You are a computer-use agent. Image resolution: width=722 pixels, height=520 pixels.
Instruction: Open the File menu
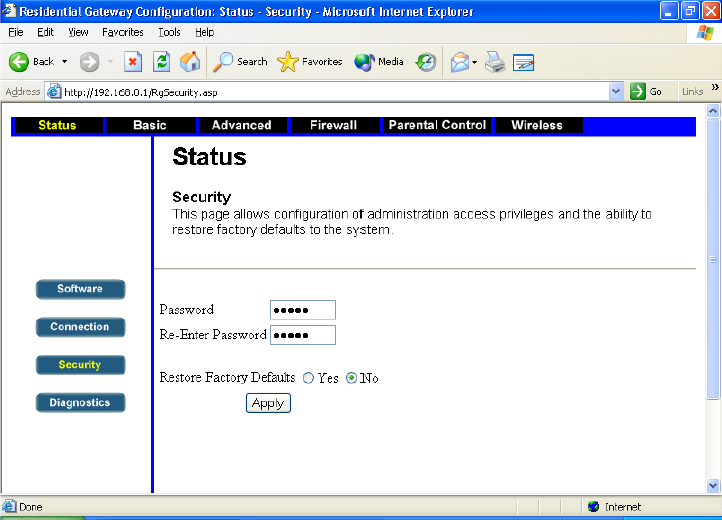pyautogui.click(x=16, y=32)
